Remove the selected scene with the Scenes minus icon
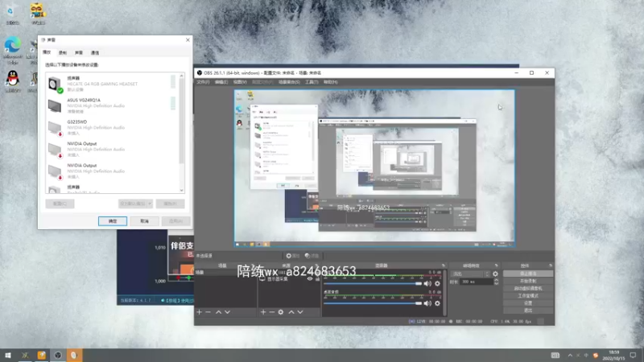This screenshot has width=644, height=362. (208, 312)
